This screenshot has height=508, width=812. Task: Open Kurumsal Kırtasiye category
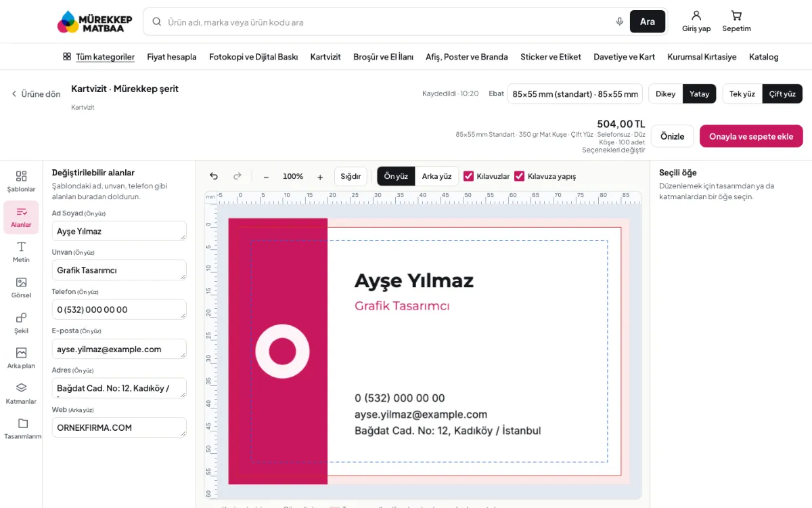tap(702, 57)
